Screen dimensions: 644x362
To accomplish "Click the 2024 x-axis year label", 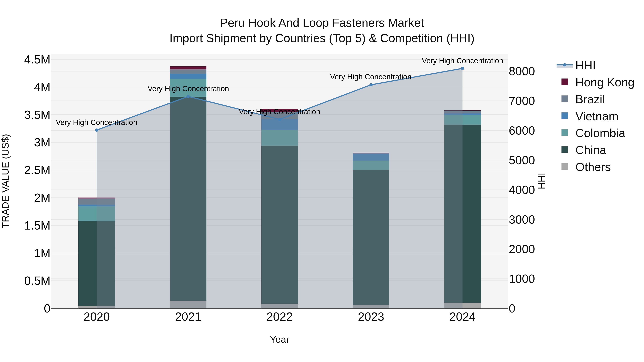I will click(x=462, y=317).
